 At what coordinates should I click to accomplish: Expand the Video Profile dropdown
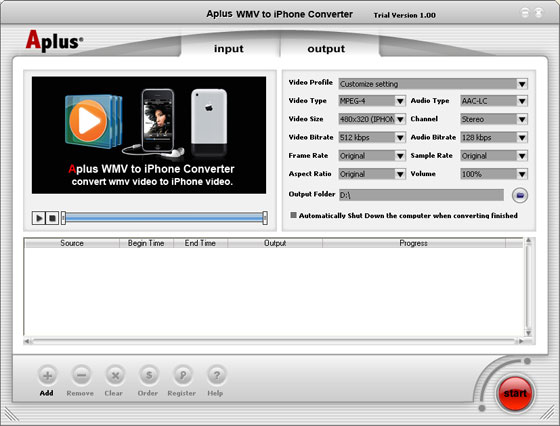[433, 84]
